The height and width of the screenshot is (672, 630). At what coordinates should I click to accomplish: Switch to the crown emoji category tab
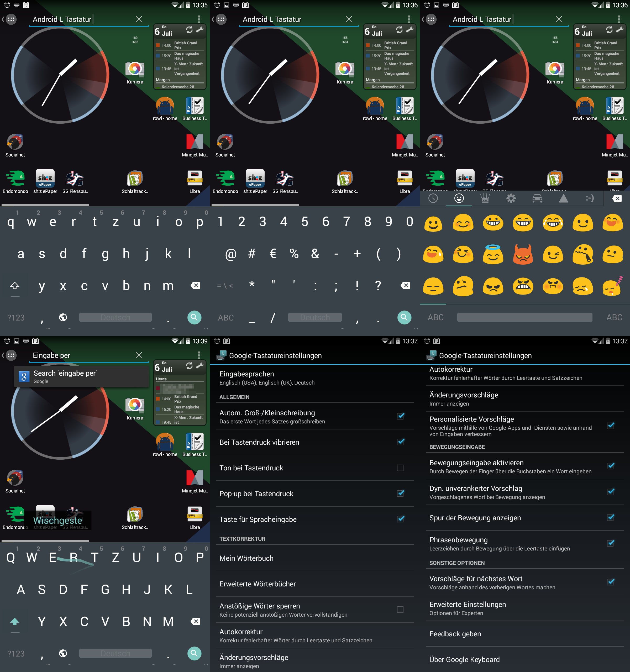485,198
